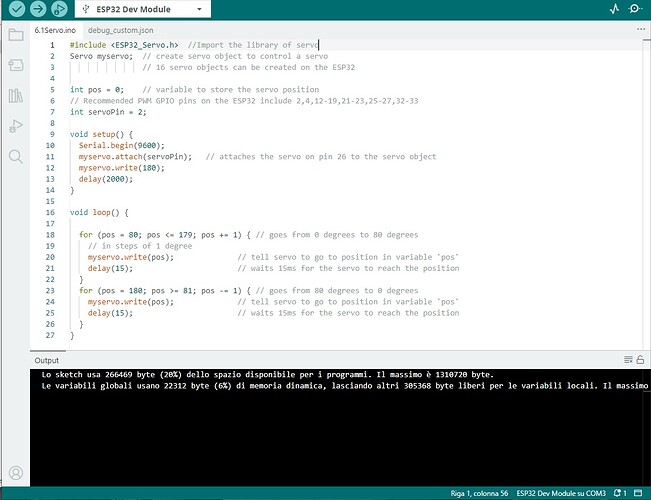Click the Upload arrow button

(38, 9)
